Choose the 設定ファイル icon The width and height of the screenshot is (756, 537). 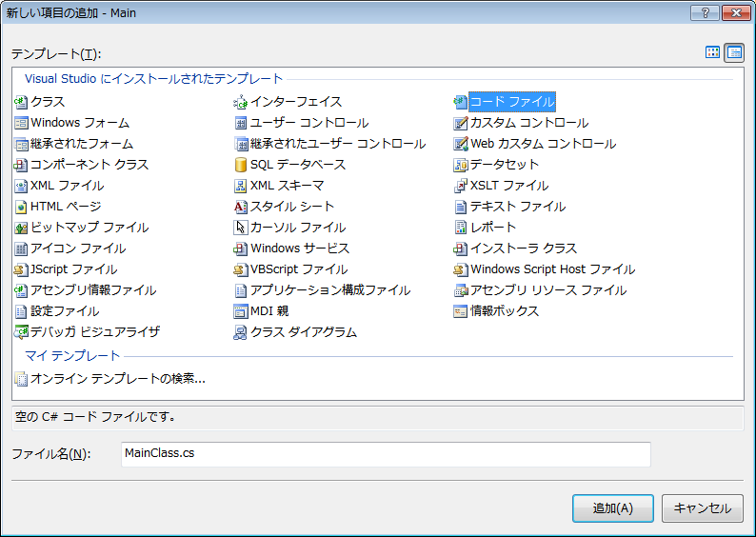coord(21,311)
